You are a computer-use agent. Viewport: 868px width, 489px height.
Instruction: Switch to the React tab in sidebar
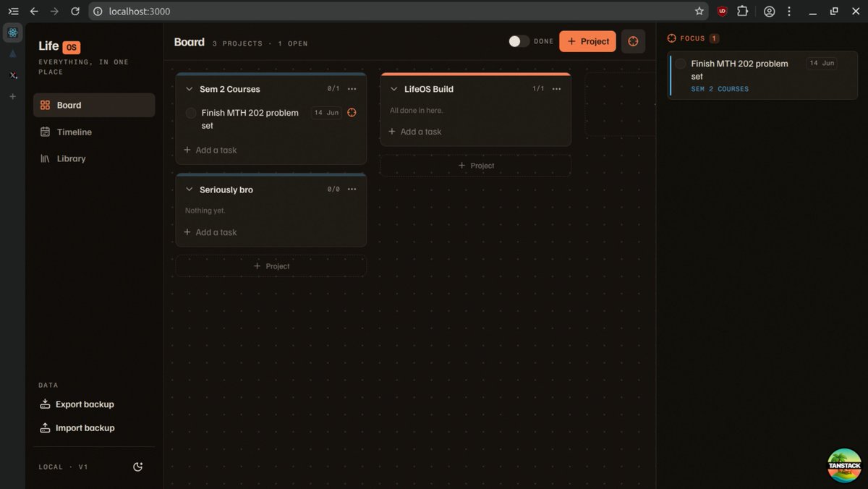[x=12, y=33]
